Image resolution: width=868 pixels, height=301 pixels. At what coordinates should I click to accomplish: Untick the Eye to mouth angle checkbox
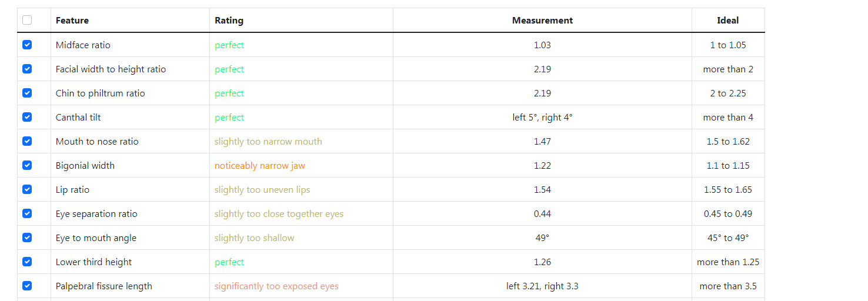click(27, 238)
